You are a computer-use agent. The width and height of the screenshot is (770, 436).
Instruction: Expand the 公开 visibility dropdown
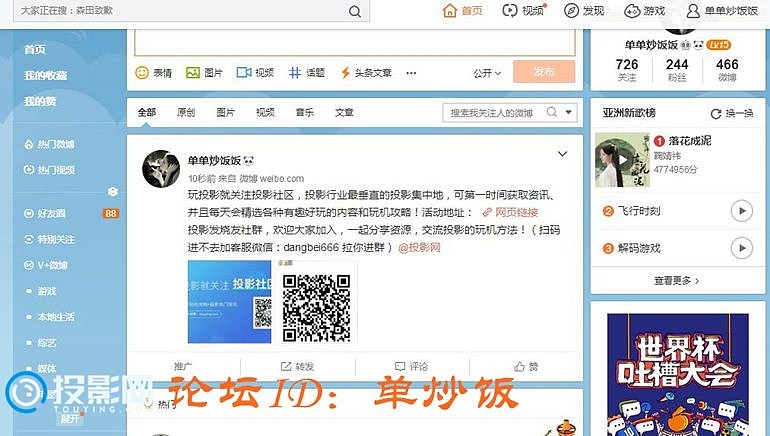(487, 73)
